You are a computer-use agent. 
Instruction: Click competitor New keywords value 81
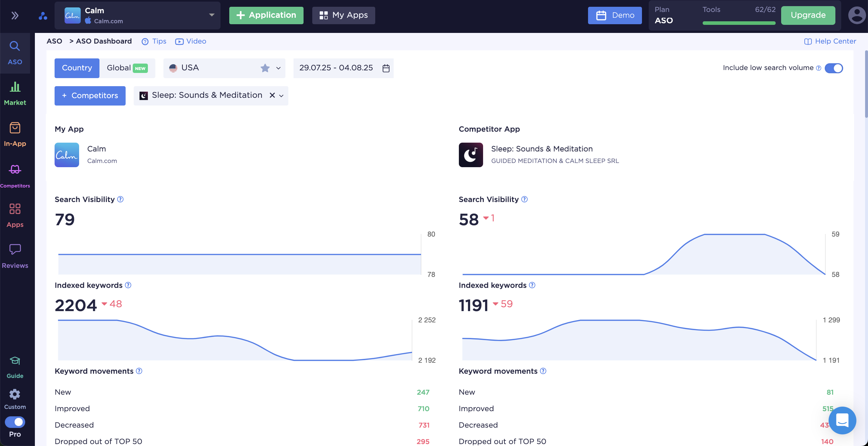point(830,392)
